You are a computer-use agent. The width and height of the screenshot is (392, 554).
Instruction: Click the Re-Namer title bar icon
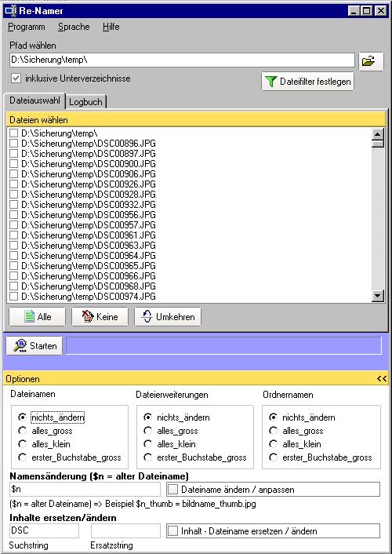point(11,11)
